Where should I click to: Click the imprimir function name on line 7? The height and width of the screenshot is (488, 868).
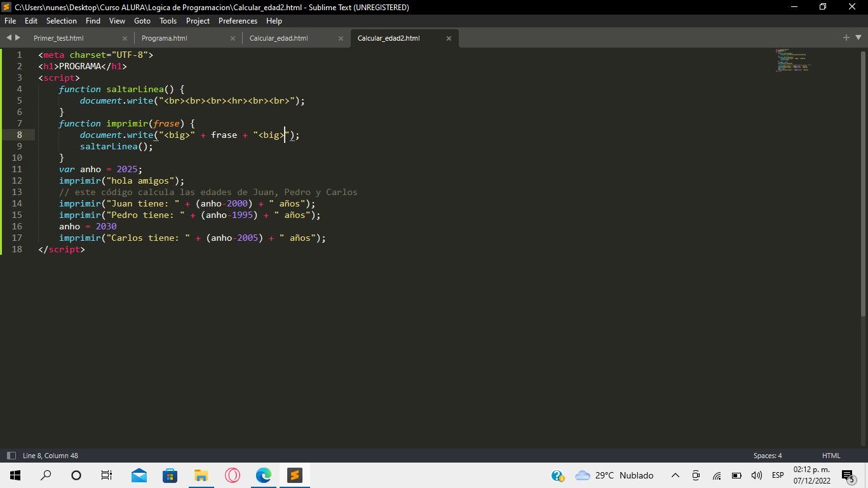(x=127, y=123)
